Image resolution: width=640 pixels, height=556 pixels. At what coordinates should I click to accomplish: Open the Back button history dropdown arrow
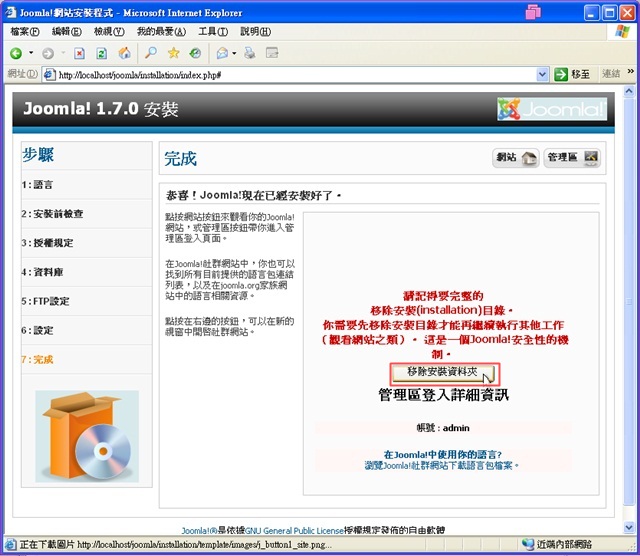pos(31,53)
